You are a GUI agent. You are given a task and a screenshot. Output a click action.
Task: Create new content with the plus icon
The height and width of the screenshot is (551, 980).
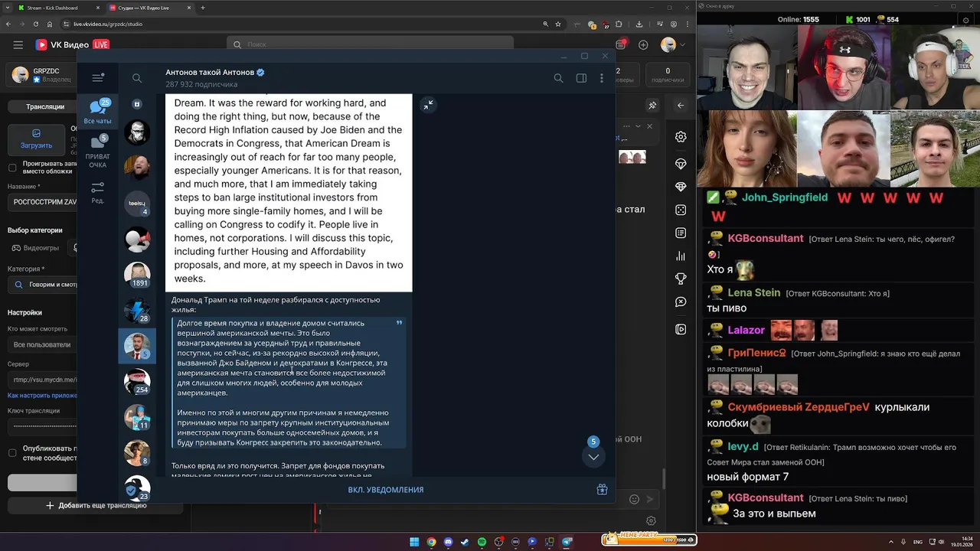643,44
